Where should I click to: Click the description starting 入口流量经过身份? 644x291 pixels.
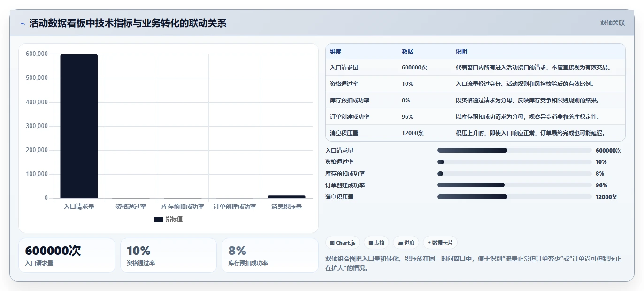pyautogui.click(x=525, y=84)
